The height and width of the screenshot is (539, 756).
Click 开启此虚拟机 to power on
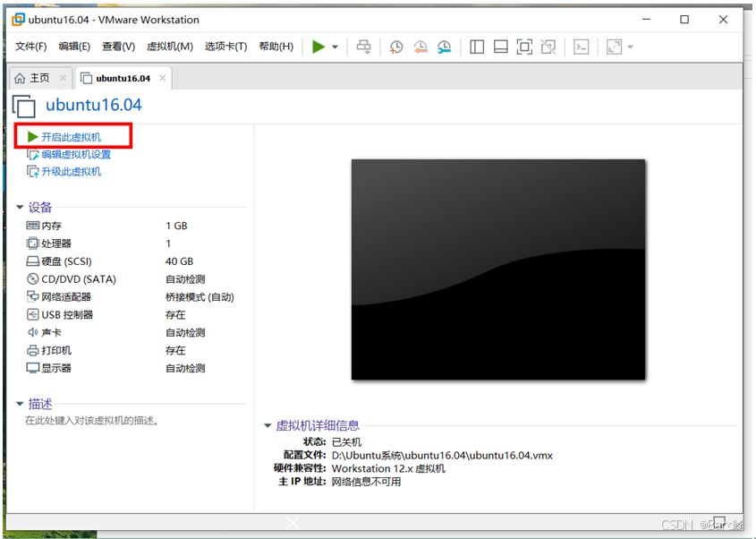click(x=72, y=138)
